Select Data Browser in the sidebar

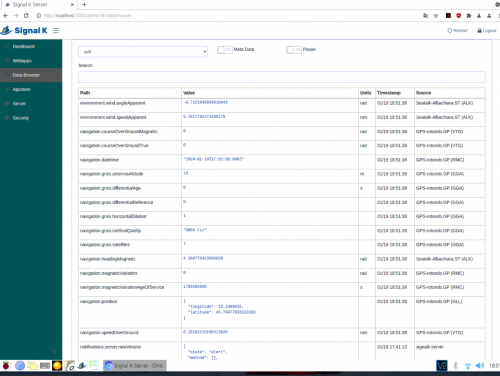[x=31, y=75]
